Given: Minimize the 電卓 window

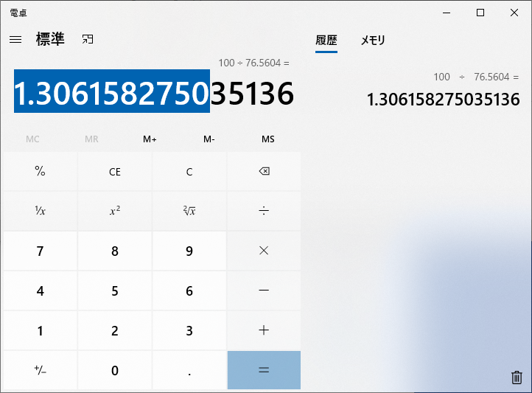Looking at the screenshot, I should pos(447,13).
